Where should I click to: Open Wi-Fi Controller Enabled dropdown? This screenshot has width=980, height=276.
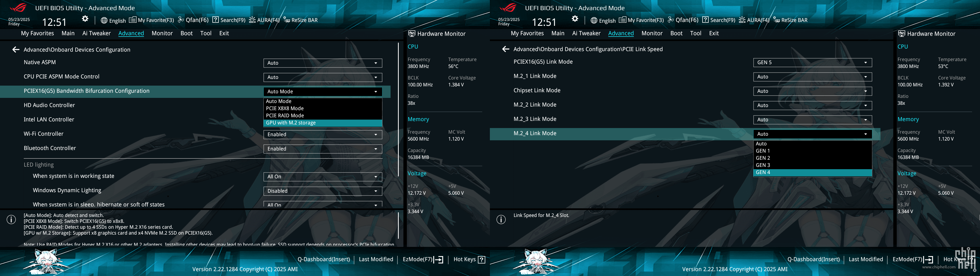pyautogui.click(x=323, y=134)
